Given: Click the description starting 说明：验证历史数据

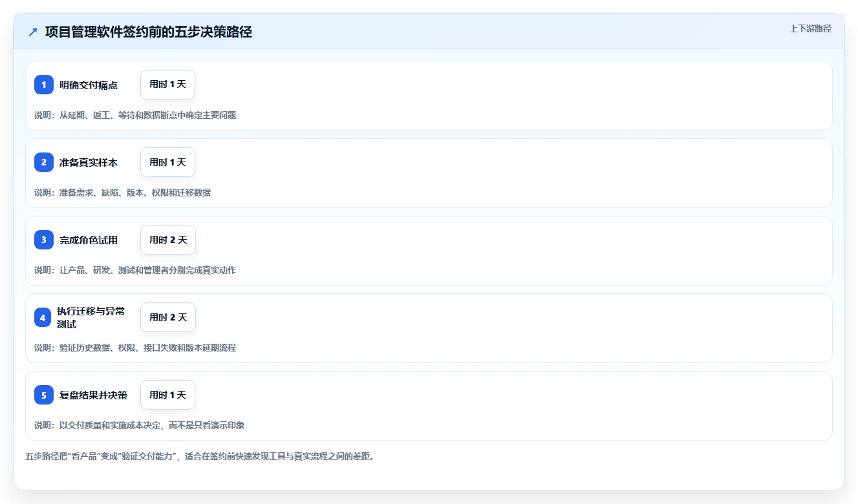Looking at the screenshot, I should [135, 348].
